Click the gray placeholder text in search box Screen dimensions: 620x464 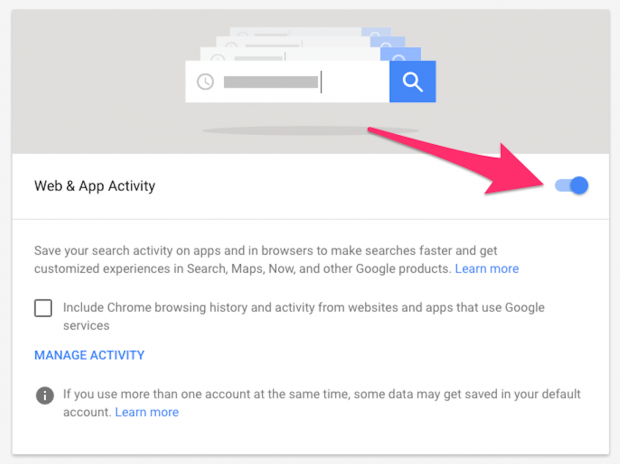pyautogui.click(x=271, y=82)
